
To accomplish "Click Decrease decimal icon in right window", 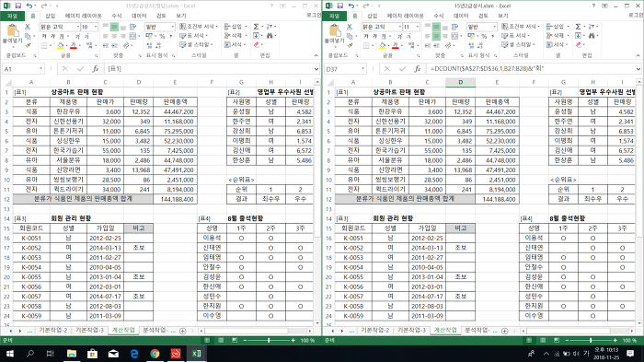I will (480, 46).
